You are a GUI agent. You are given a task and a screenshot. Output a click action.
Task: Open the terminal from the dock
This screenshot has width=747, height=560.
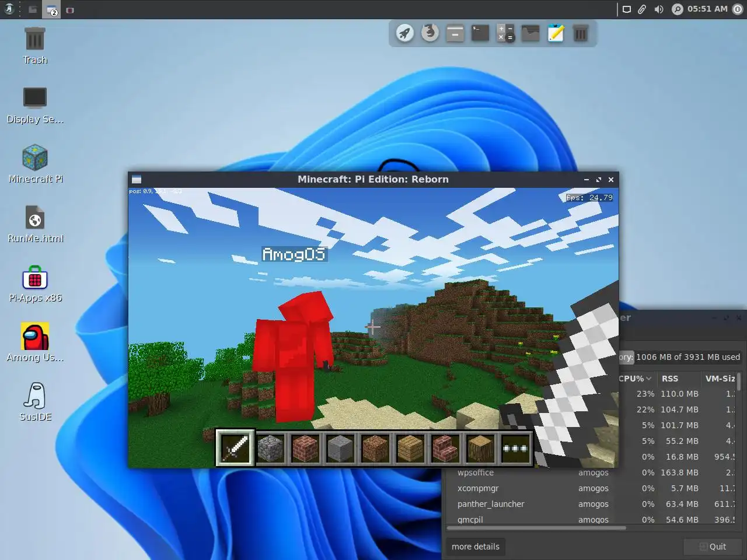click(x=480, y=33)
